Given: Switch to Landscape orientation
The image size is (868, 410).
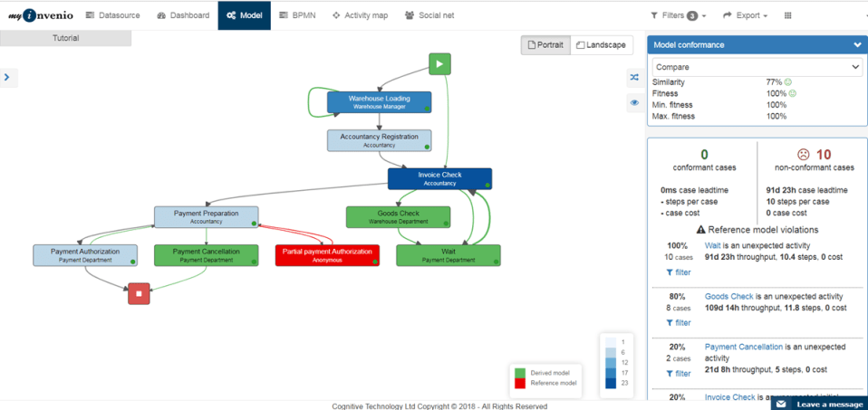Looking at the screenshot, I should click(x=601, y=45).
